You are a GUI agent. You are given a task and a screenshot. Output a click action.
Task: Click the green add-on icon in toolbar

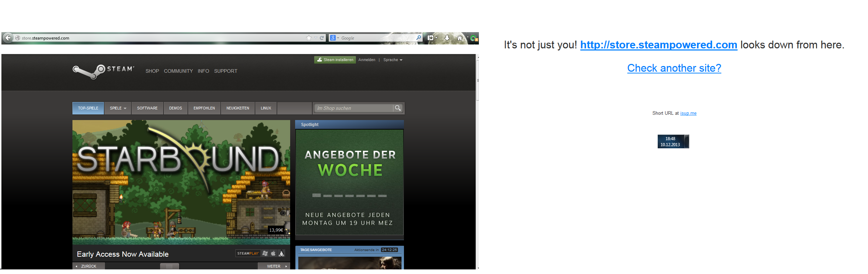474,38
